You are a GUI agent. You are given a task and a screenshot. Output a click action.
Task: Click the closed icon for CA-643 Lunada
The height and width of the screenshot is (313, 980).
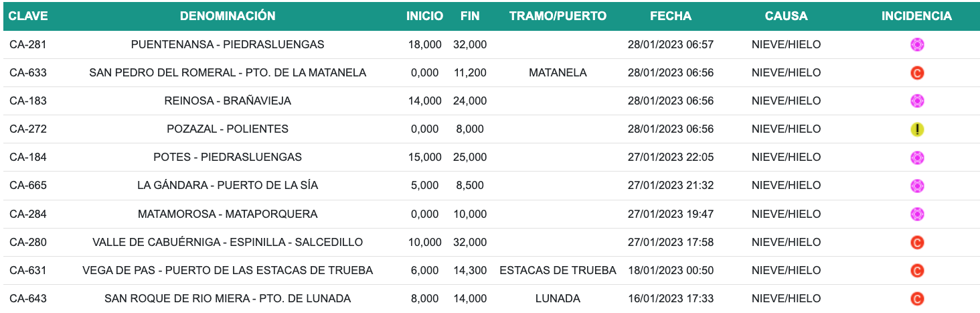917,299
